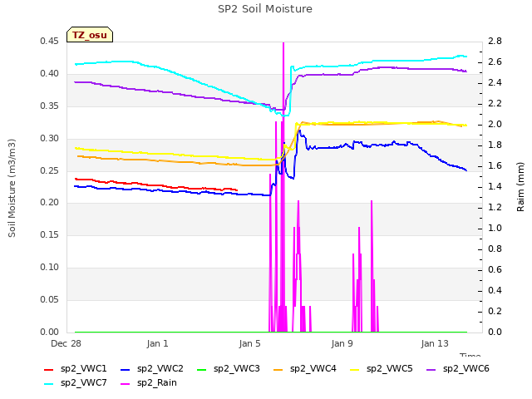This screenshot has height=399, width=532.
Task: Click the 0.15 left axis tick label
Action: (x=49, y=234)
